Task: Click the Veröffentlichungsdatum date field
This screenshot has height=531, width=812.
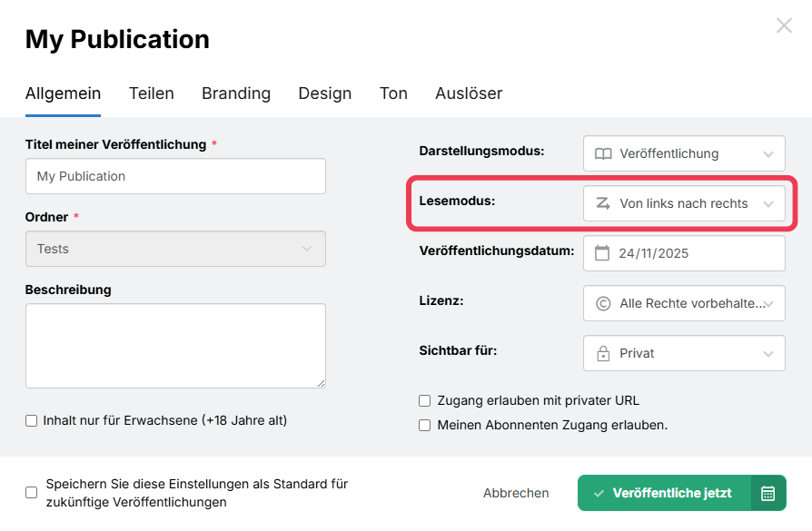Action: pos(684,253)
